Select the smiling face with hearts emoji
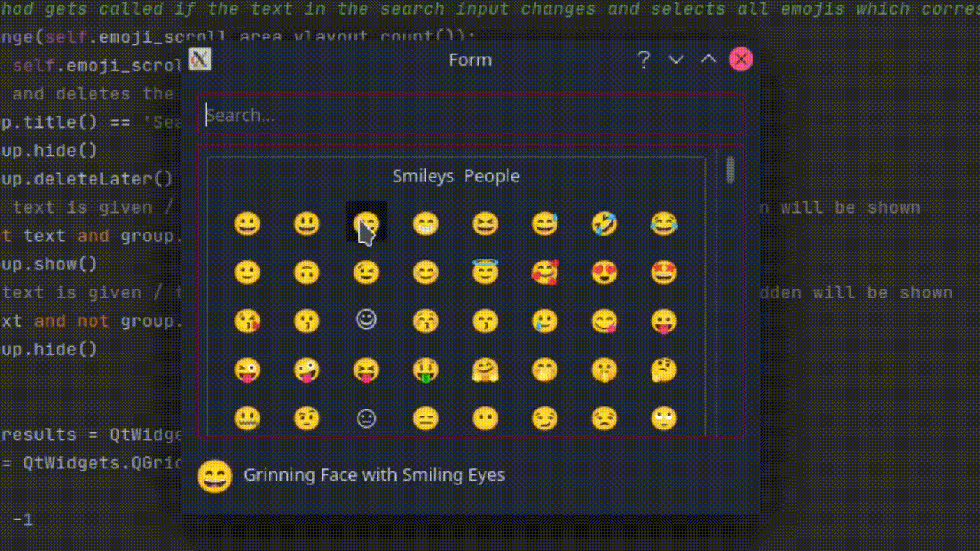The height and width of the screenshot is (551, 980). pyautogui.click(x=544, y=272)
